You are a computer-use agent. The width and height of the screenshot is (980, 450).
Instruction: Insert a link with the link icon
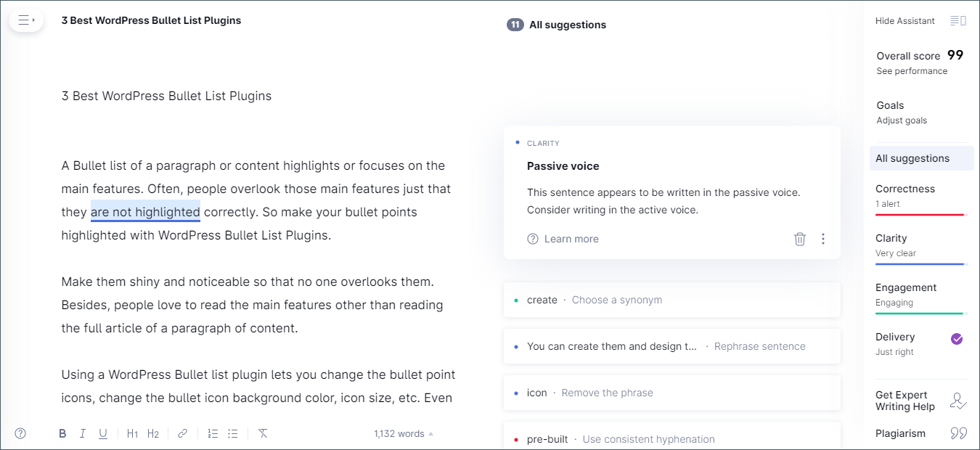tap(182, 433)
